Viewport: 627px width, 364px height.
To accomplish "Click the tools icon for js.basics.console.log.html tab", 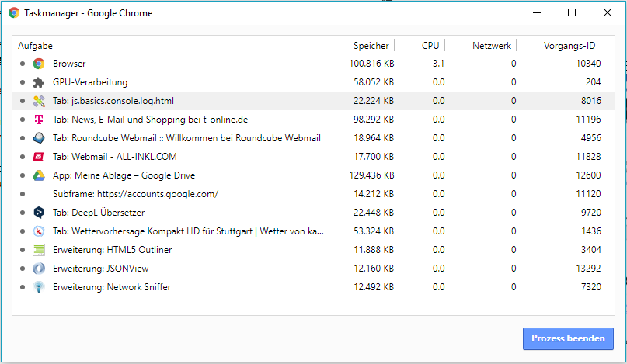I will [39, 101].
